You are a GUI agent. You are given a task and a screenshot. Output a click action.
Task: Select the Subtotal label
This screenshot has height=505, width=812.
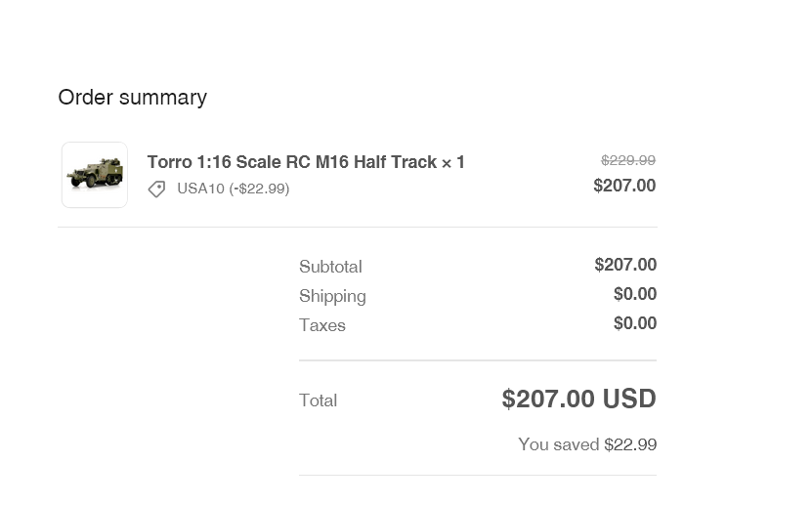[330, 267]
